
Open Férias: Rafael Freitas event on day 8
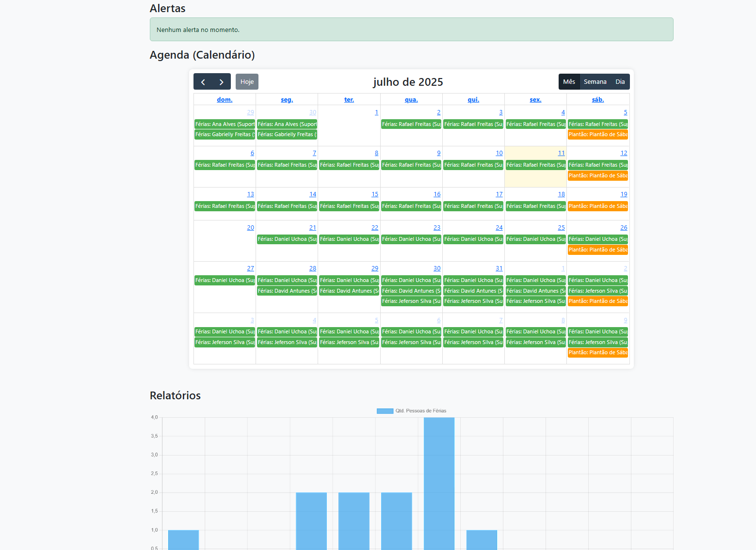(349, 165)
